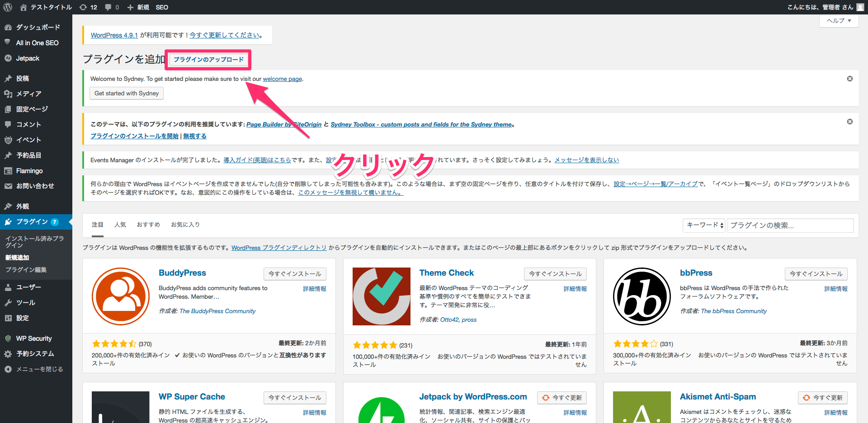Open the ツール wrench icon

[x=8, y=302]
